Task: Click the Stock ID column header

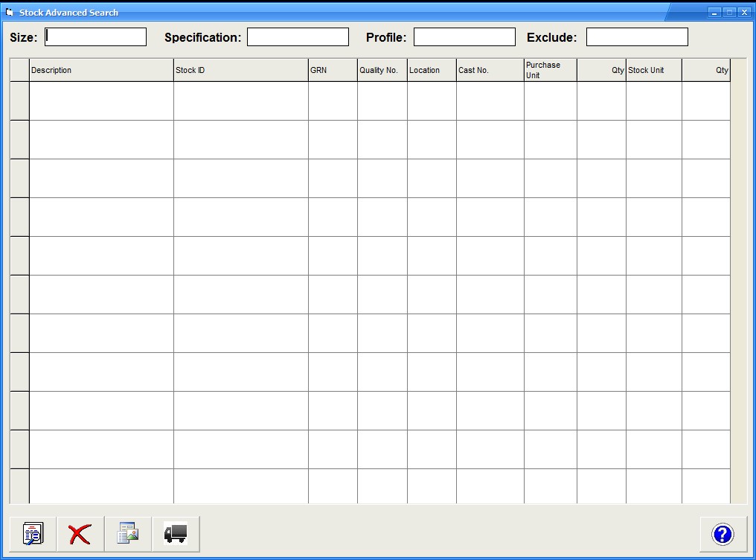Action: point(240,71)
